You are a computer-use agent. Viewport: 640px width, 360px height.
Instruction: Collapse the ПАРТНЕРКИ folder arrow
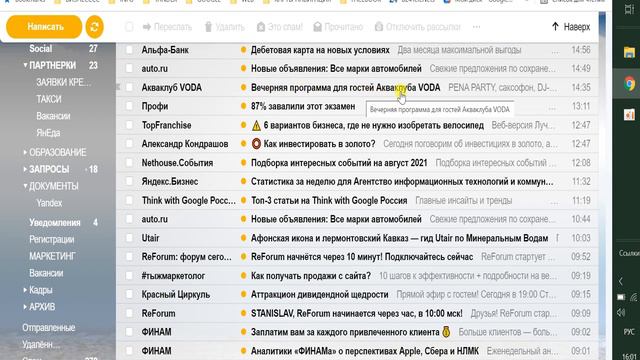point(25,65)
